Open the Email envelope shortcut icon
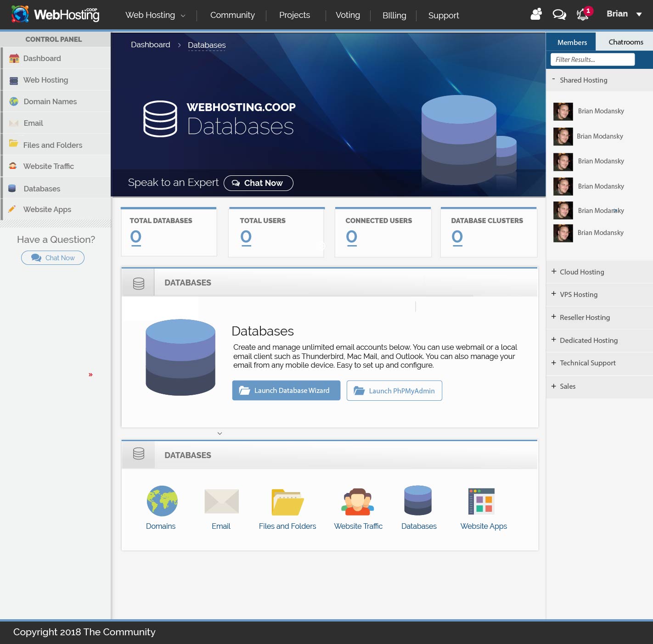Image resolution: width=653 pixels, height=644 pixels. point(221,501)
